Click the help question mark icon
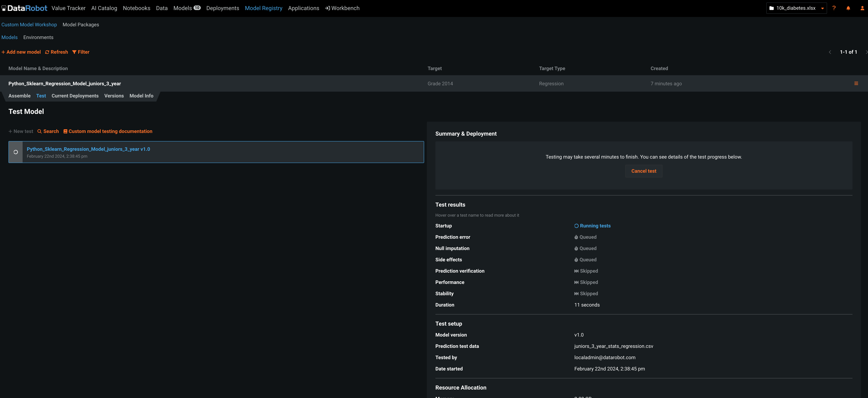Image resolution: width=868 pixels, height=398 pixels. pyautogui.click(x=834, y=8)
